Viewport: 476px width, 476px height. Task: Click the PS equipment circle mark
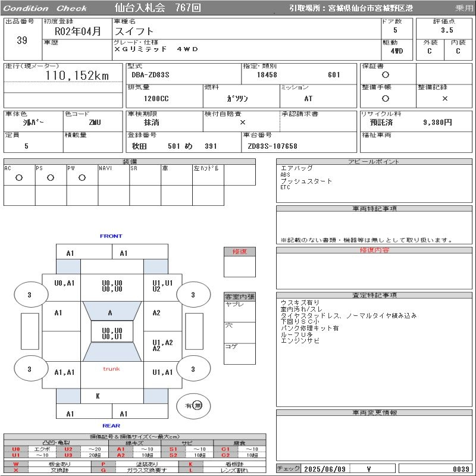click(51, 178)
